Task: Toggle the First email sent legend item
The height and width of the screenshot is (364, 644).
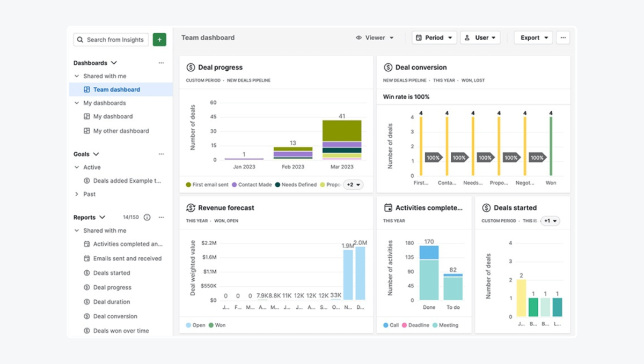Action: coord(207,185)
